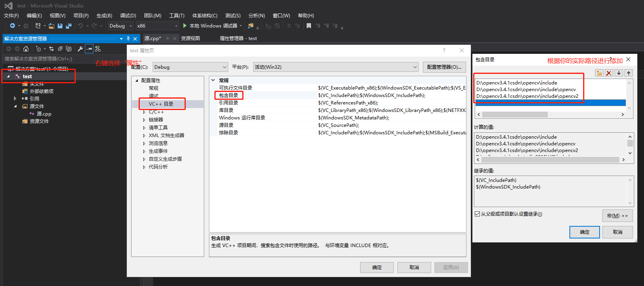Viewport: 644px width, 286px height.
Task: Click the undo icon in toolbar
Action: click(x=80, y=26)
